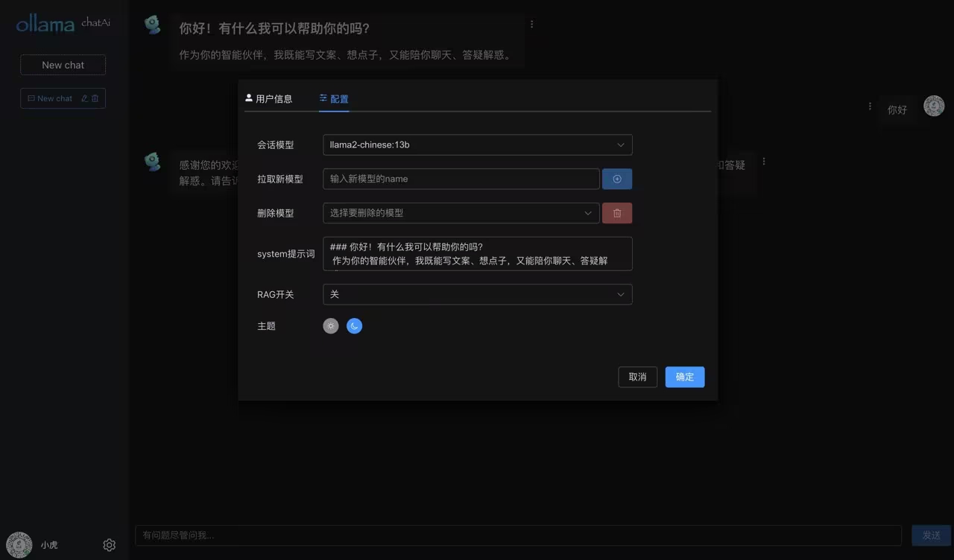Select the moon toggle for dark theme

[354, 325]
